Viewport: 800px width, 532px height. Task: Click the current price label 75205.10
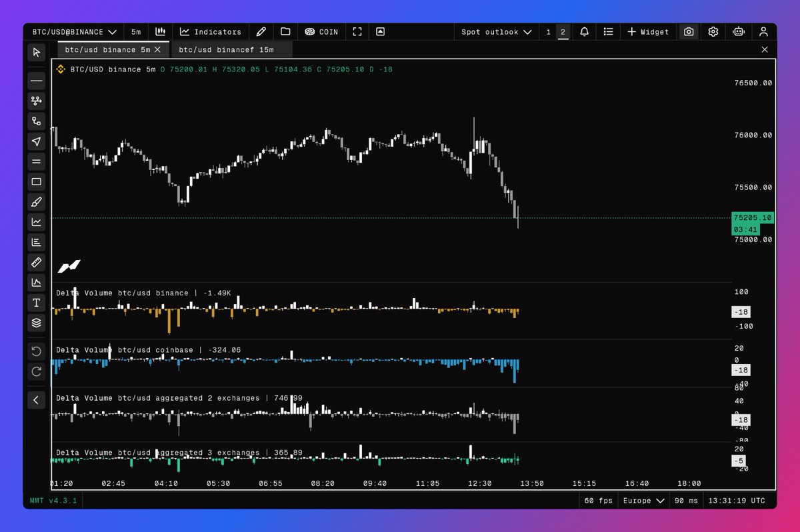[x=752, y=217]
